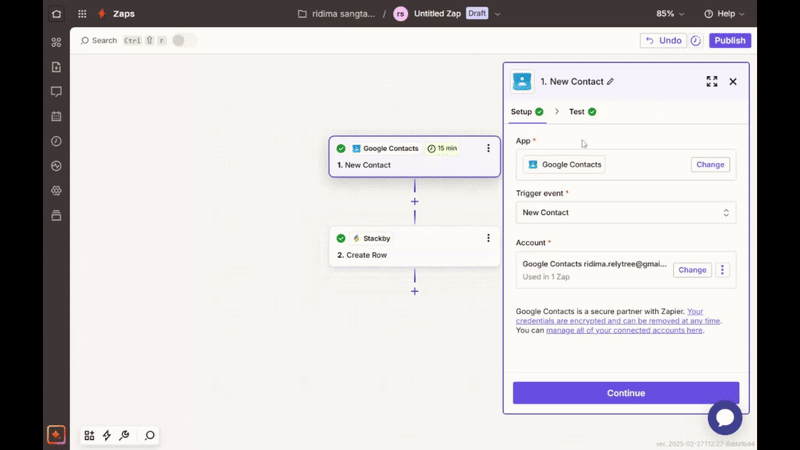The height and width of the screenshot is (450, 800).
Task: Open the 85% zoom dropdown
Action: (x=670, y=14)
